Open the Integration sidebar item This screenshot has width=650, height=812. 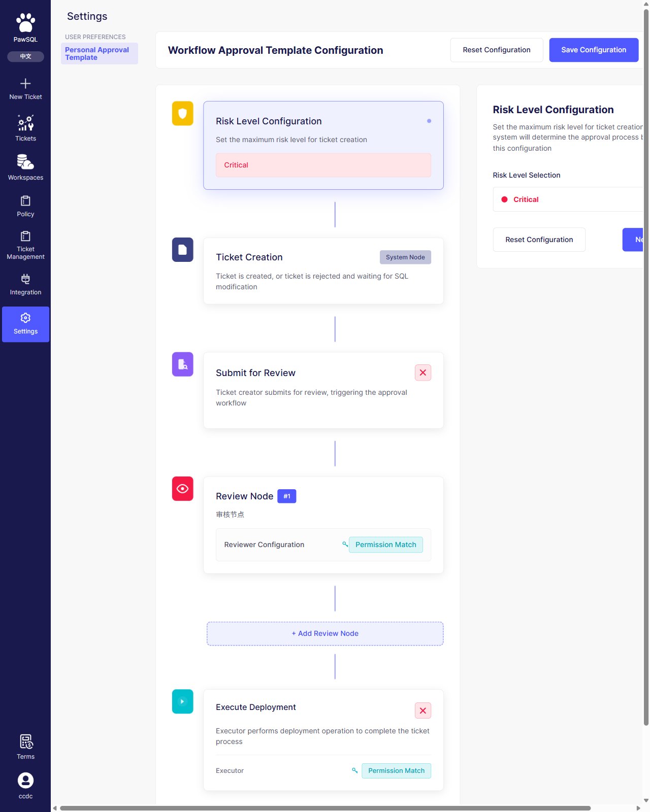click(x=25, y=285)
